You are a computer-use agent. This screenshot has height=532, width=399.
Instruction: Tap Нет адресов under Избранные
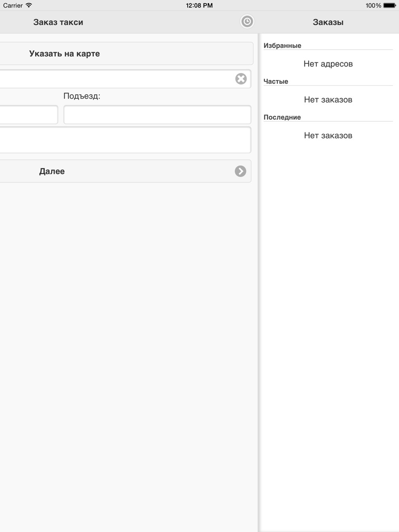(x=328, y=64)
